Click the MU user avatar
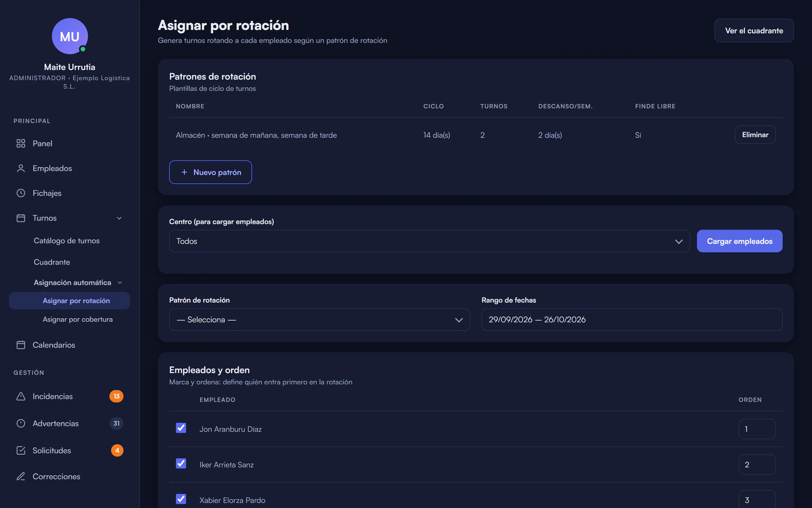Image resolution: width=812 pixels, height=508 pixels. coord(70,36)
